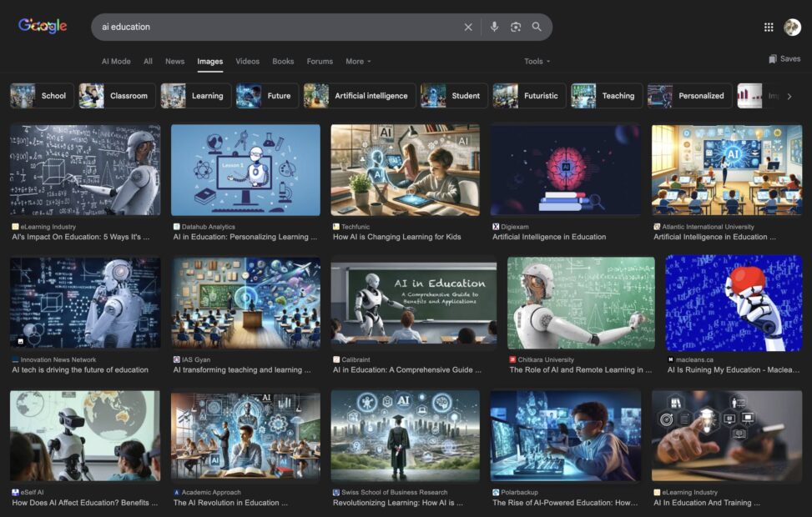Image resolution: width=812 pixels, height=517 pixels.
Task: Click the Google logo
Action: [43, 25]
